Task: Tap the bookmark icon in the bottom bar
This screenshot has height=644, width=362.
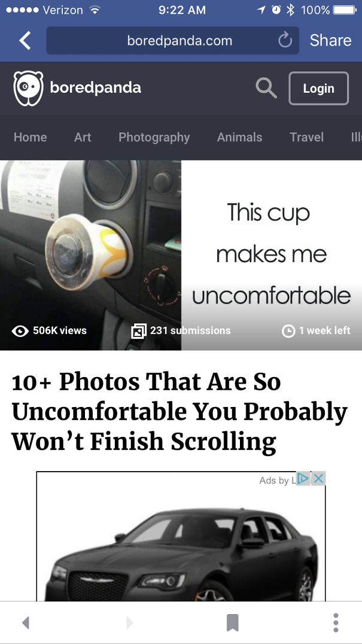Action: [x=232, y=622]
